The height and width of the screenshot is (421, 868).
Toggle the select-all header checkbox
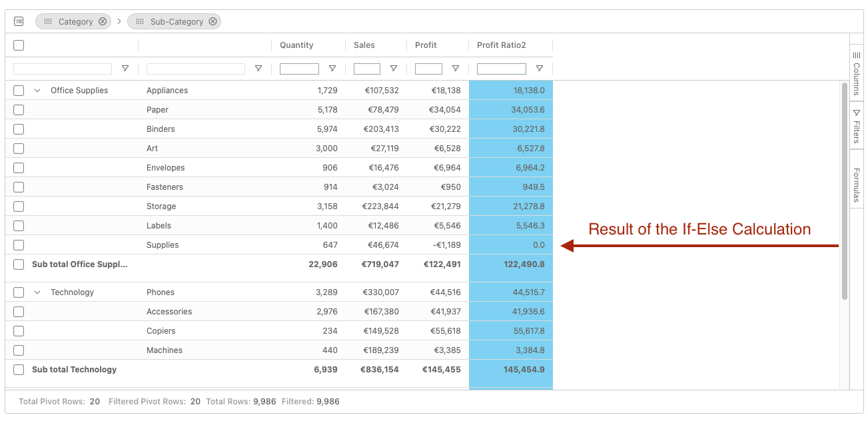point(19,45)
